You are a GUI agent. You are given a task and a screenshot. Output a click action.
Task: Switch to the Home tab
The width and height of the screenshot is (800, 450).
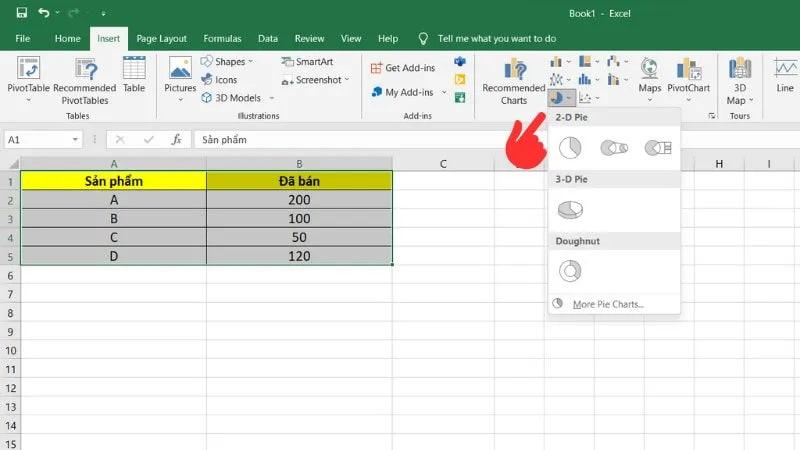[x=67, y=39]
